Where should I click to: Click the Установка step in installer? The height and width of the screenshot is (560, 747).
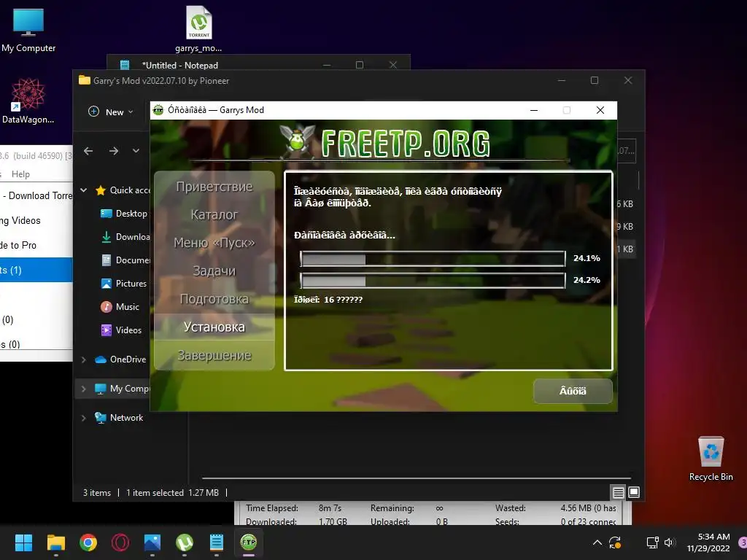point(214,327)
